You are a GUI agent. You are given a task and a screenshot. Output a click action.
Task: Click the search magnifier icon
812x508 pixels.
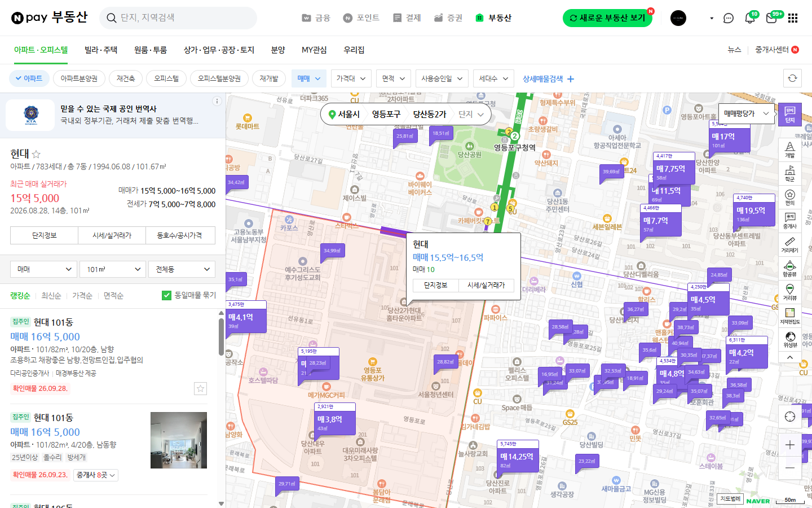click(112, 18)
